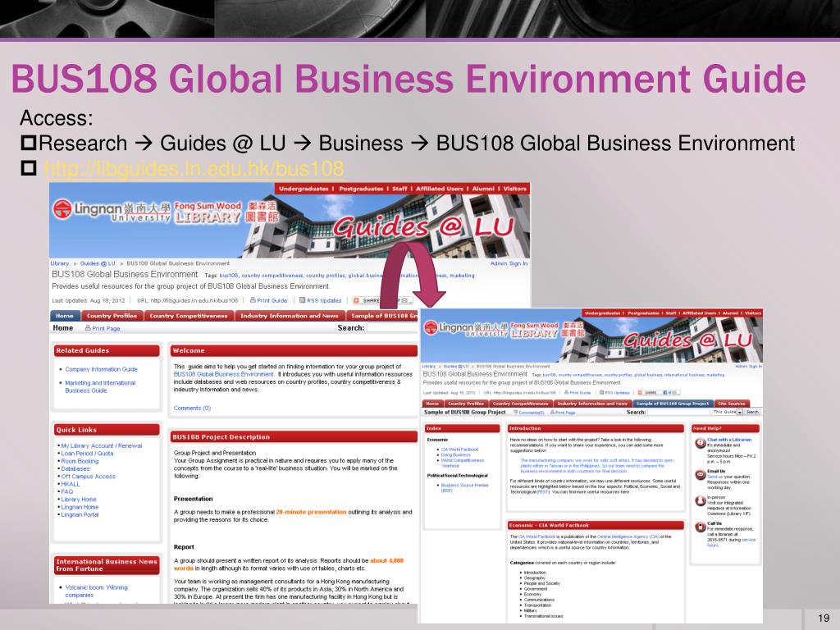Click the bus108 tag in the left screenshot
Viewport: 840px width, 630px height.
click(229, 276)
